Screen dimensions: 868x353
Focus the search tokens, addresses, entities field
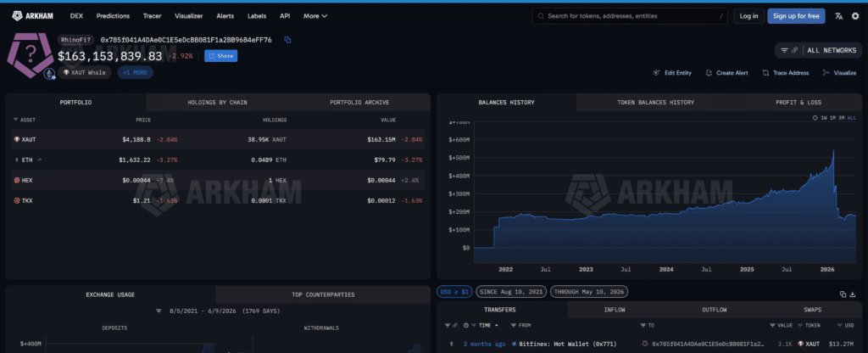tap(631, 16)
